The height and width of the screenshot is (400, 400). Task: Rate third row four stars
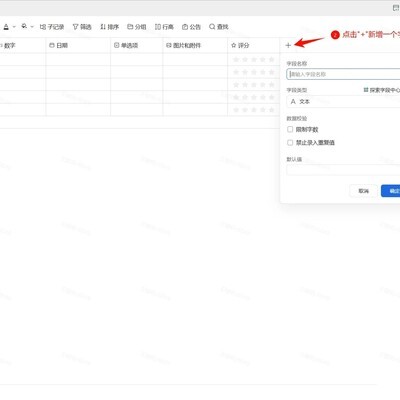click(x=263, y=85)
